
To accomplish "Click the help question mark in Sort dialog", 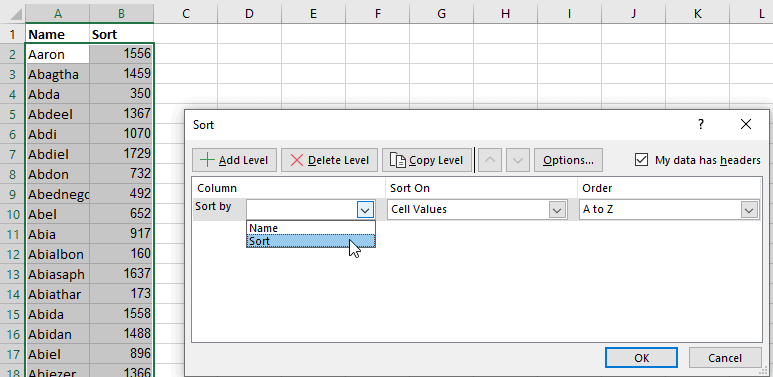I will (x=701, y=124).
